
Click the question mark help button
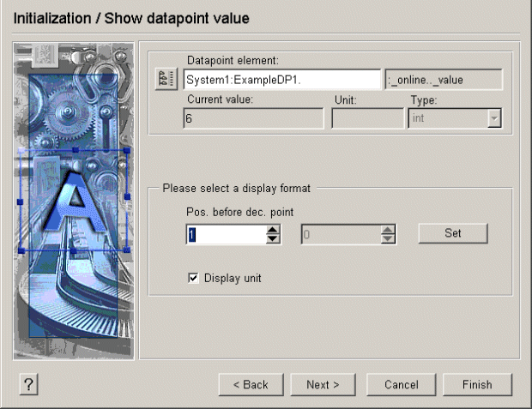click(28, 384)
